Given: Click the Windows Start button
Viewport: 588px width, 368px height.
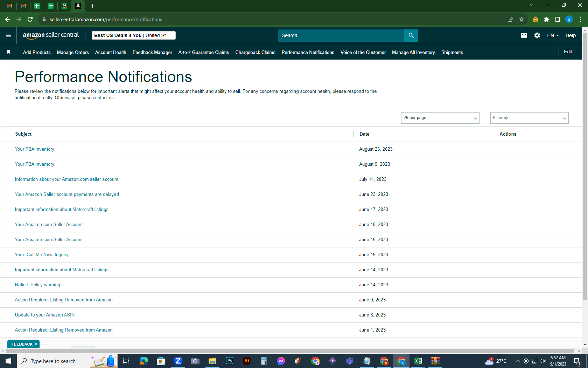Looking at the screenshot, I should tap(8, 361).
